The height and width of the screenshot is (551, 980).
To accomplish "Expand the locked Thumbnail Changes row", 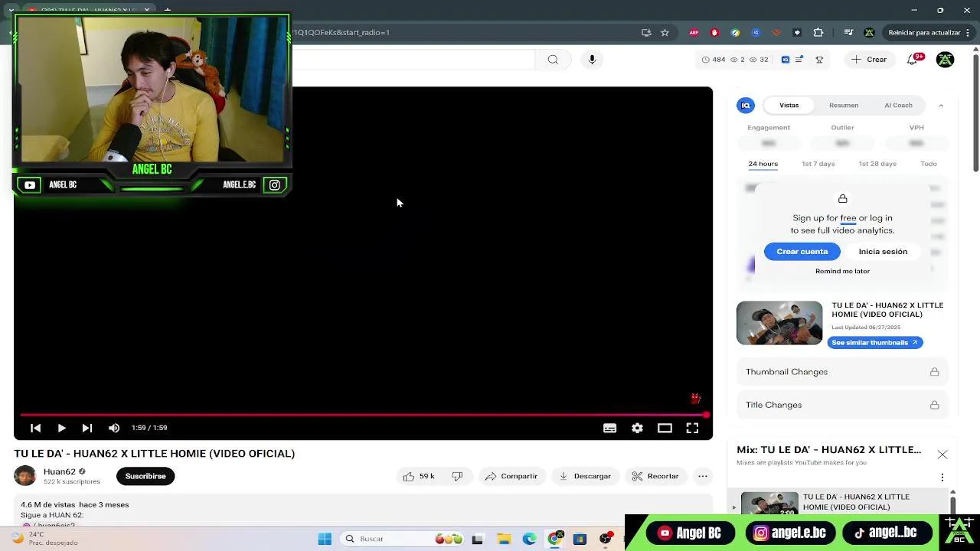I will (x=842, y=372).
